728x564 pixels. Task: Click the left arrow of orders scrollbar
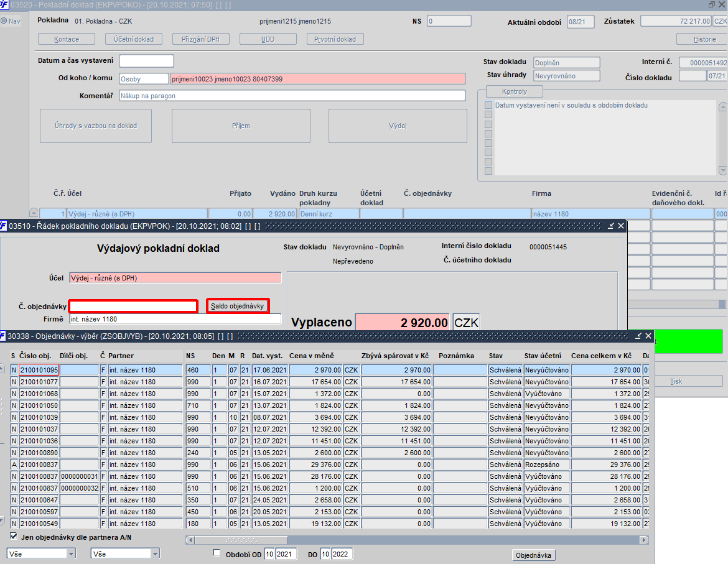pyautogui.click(x=190, y=540)
